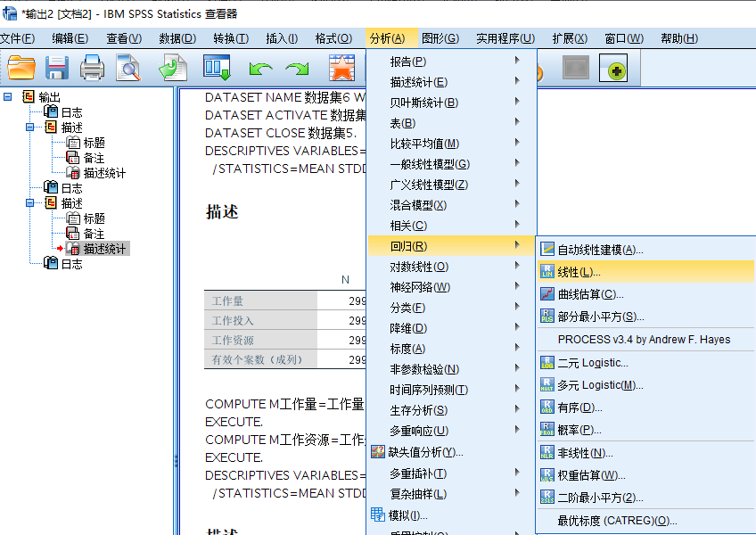Open the 文件(F) menu
The image size is (756, 535).
[x=17, y=38]
